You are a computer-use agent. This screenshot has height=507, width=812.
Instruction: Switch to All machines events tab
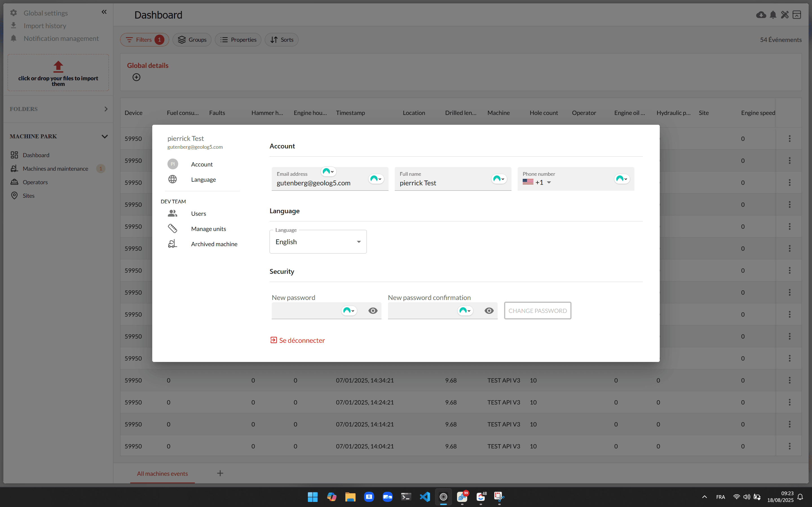click(x=162, y=473)
